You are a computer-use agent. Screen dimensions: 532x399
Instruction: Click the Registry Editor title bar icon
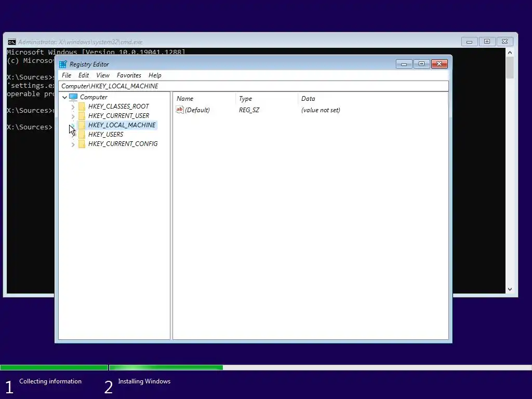[x=63, y=64]
